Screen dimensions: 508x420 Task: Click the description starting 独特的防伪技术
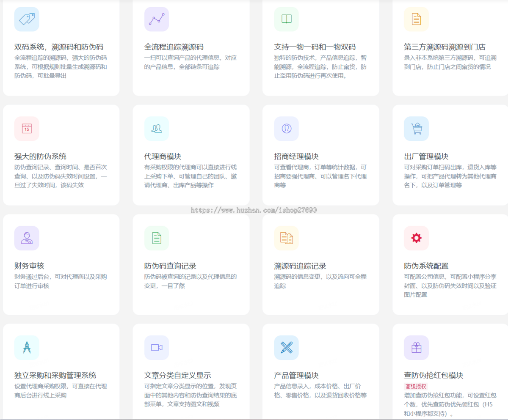321,67
